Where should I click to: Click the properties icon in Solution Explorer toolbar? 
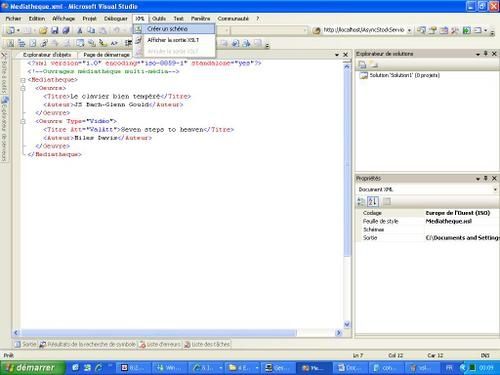(362, 65)
